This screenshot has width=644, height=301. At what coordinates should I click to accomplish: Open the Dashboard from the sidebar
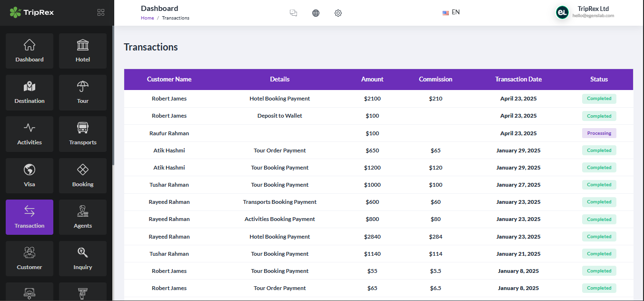click(x=29, y=50)
